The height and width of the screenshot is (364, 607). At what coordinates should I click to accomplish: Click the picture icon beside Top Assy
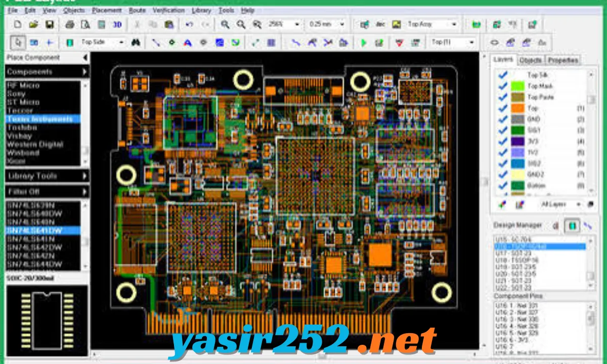coord(396,24)
